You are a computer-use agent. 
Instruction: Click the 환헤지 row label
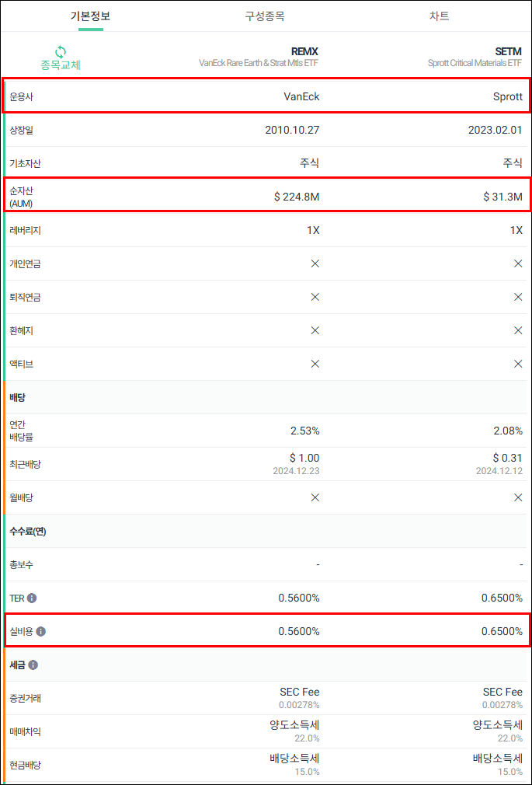22,330
